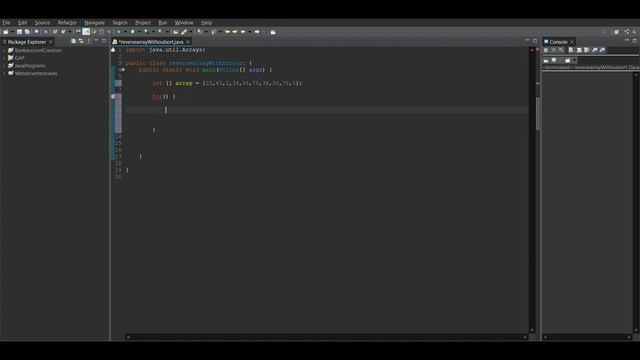640x360 pixels.
Task: Collapse the main method fold marker
Action: (122, 70)
